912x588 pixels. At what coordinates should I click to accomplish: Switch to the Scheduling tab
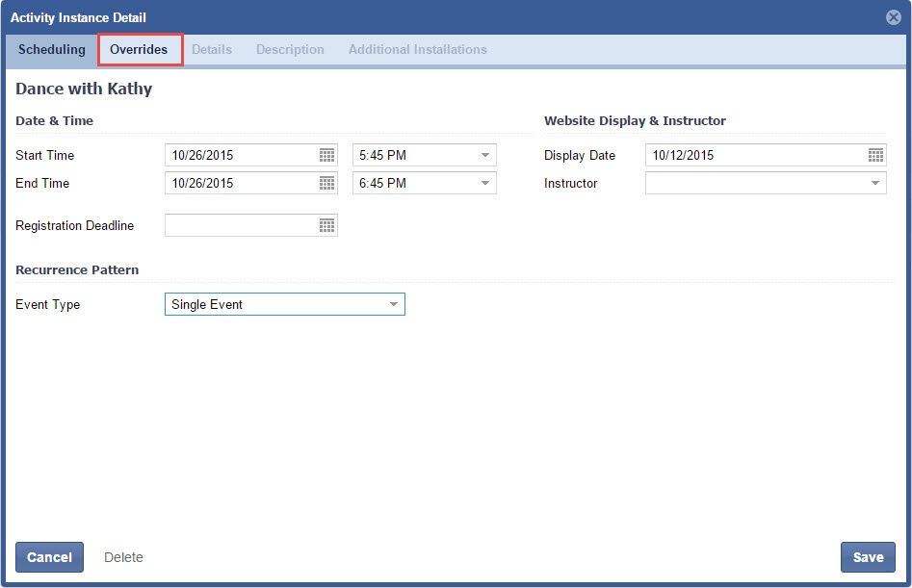(x=52, y=49)
